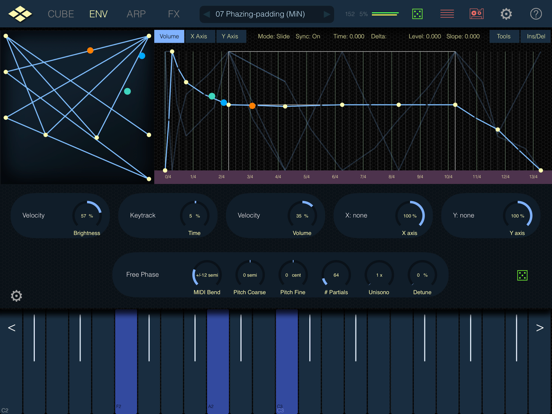
Task: Click the Volume 35% knob
Action: click(x=302, y=215)
